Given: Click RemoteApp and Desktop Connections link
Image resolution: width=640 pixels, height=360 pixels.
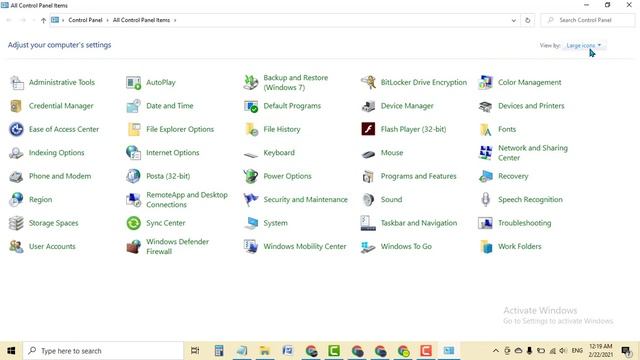Looking at the screenshot, I should pyautogui.click(x=187, y=200).
